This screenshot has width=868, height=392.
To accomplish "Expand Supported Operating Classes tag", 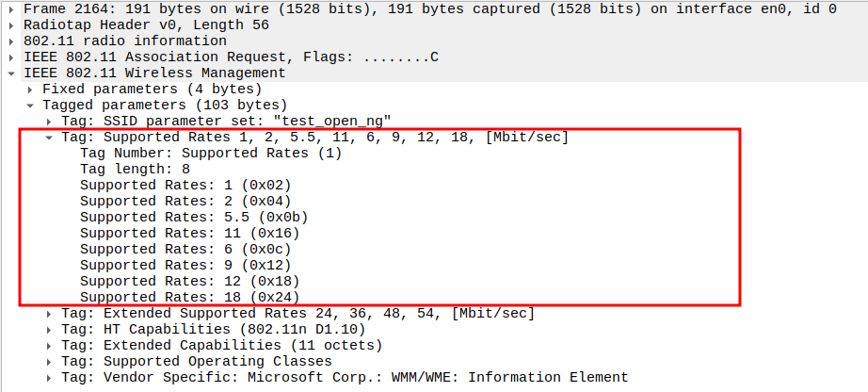I will click(x=49, y=362).
